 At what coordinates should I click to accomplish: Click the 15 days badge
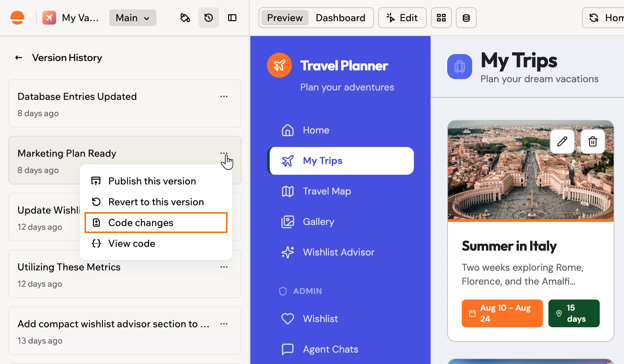pos(574,313)
